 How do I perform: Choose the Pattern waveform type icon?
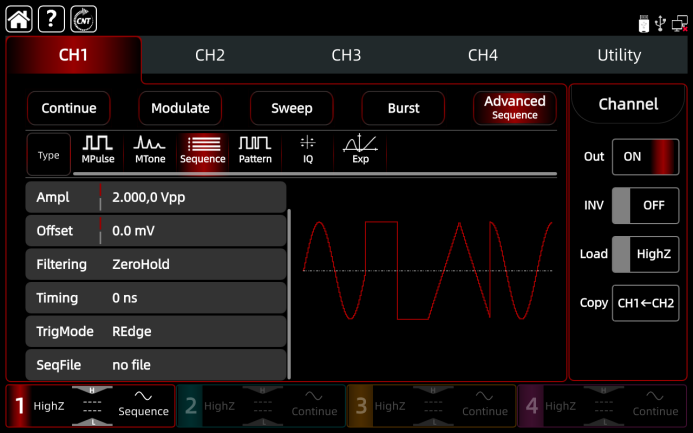click(x=255, y=150)
